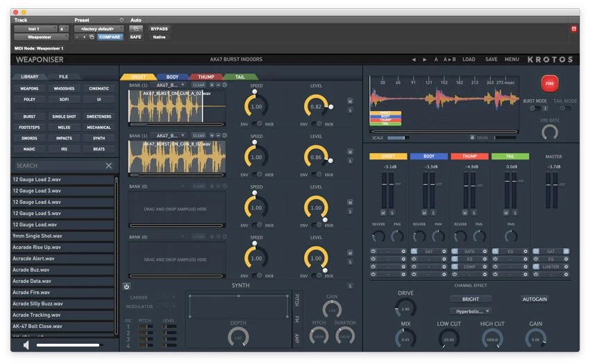Viewport: 590px width, 364px height.
Task: Switch Burst Mode toggle
Action: [x=535, y=108]
